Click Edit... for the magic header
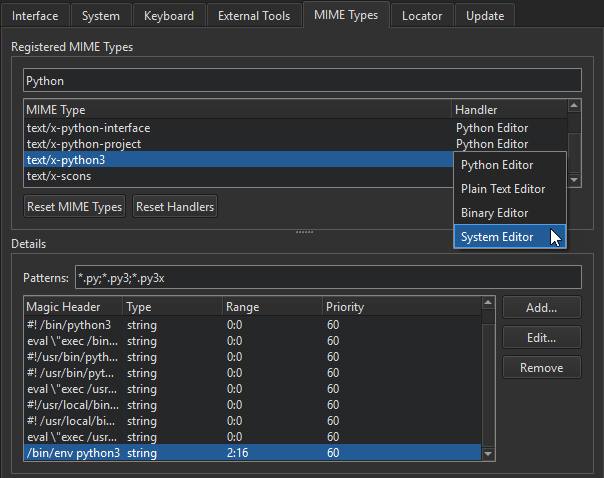 pyautogui.click(x=541, y=338)
